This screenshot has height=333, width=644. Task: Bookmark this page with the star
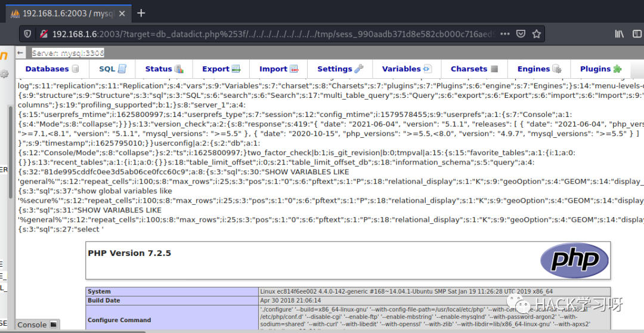point(536,34)
